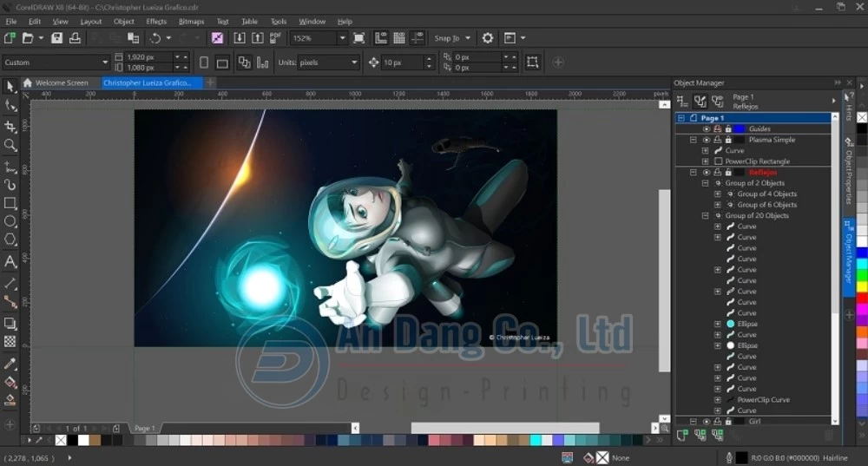Select the PowerClip Curve object row

click(763, 399)
